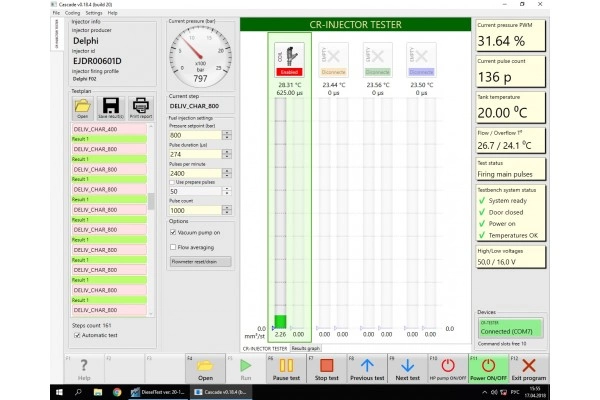
Task: Click the testplan list scrollbar thumb
Action: (151, 202)
